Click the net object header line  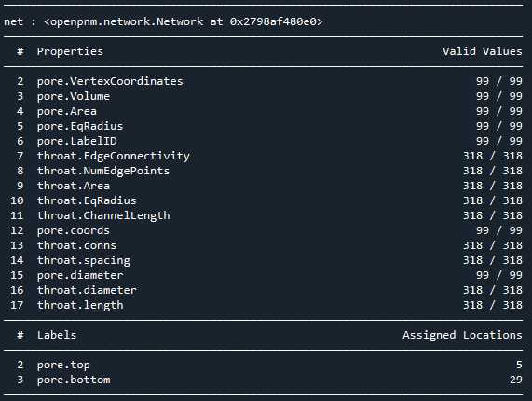(x=163, y=21)
